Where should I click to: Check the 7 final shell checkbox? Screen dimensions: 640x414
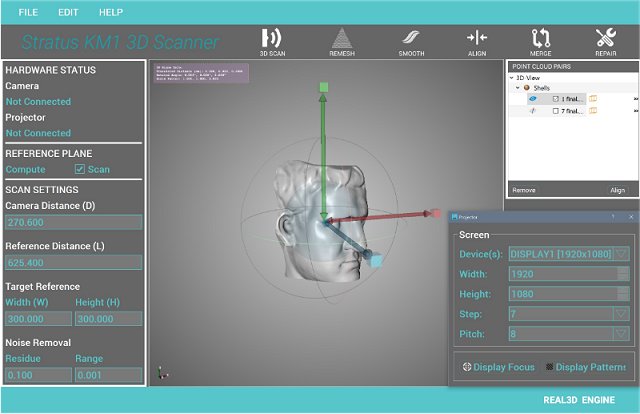tap(556, 111)
